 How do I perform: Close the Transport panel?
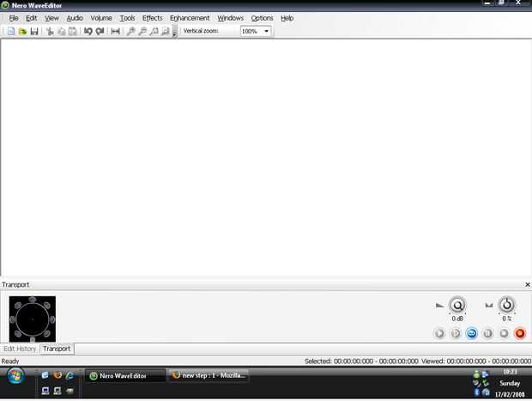[528, 284]
